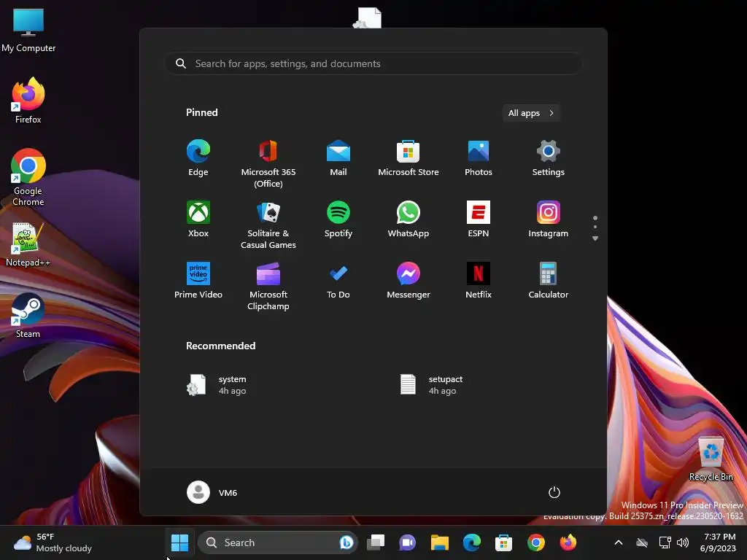Select the Notepad++ desktop shortcut
The image size is (747, 560).
(28, 244)
